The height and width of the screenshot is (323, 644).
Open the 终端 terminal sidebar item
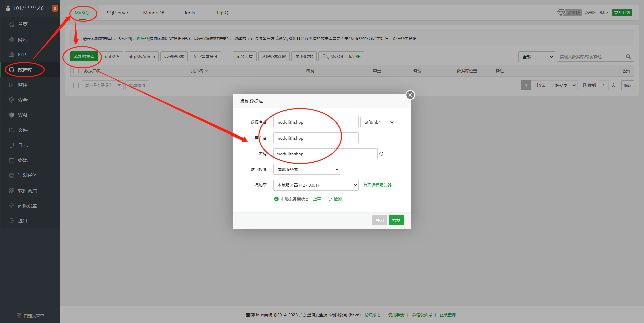click(x=23, y=160)
